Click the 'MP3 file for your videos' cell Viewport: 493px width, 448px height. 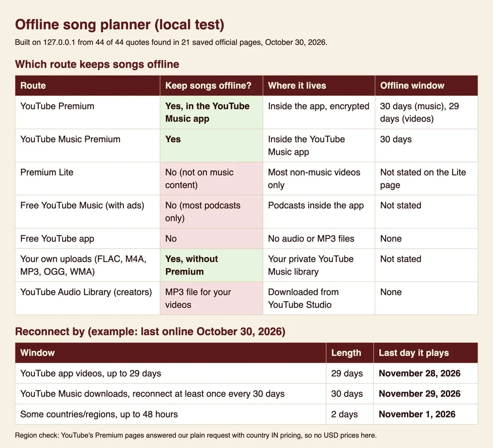click(x=212, y=298)
